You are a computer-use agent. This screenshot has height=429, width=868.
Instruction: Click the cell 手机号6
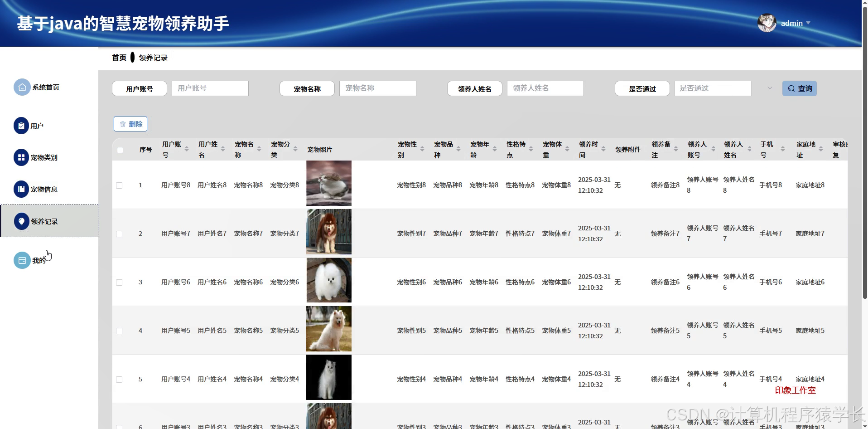point(771,282)
